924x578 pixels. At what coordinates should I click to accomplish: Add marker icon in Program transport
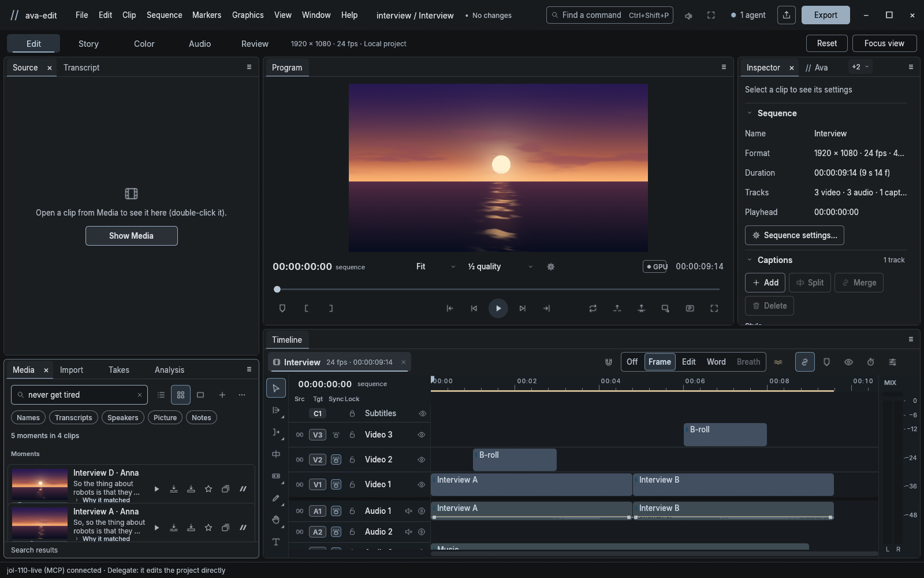tap(282, 309)
